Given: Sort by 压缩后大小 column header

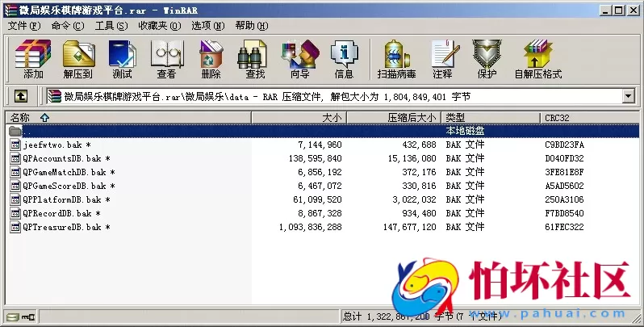Looking at the screenshot, I should [x=395, y=118].
